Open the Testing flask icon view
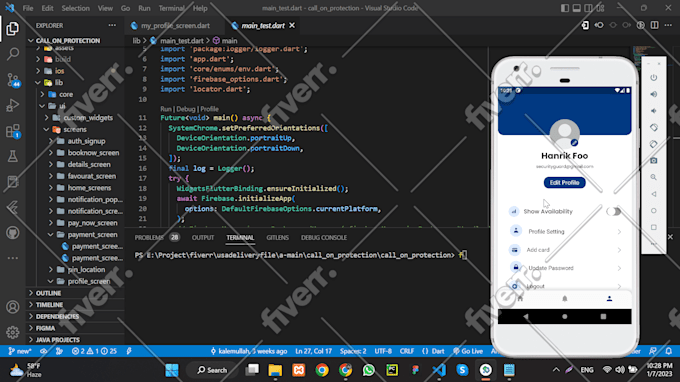 13,156
